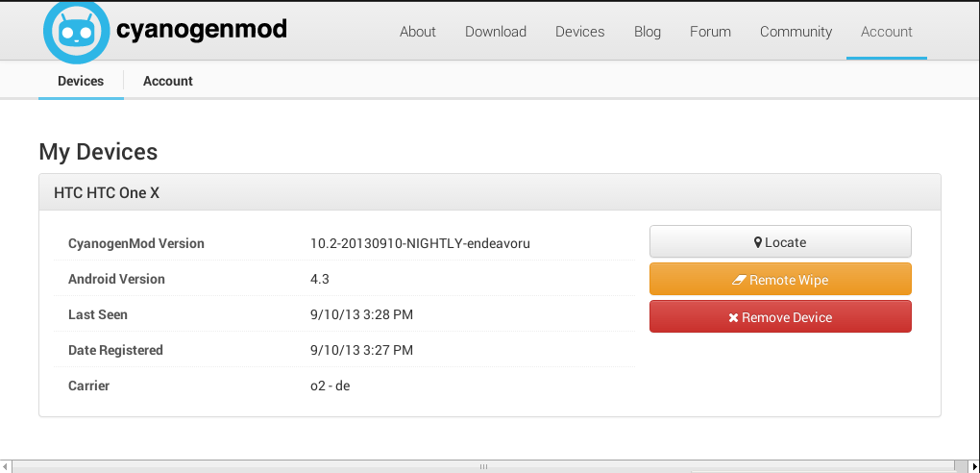This screenshot has width=980, height=473.
Task: Click the eraser icon on Remote Wipe
Action: (x=739, y=280)
